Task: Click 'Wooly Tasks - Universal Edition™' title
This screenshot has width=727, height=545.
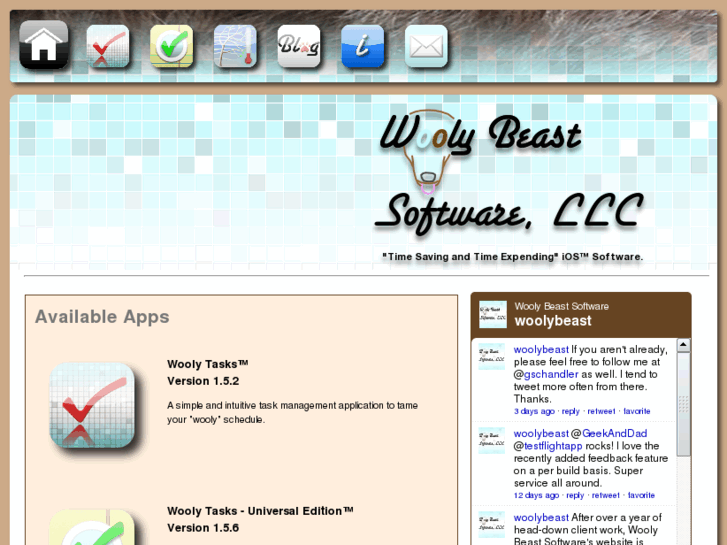Action: pos(260,511)
